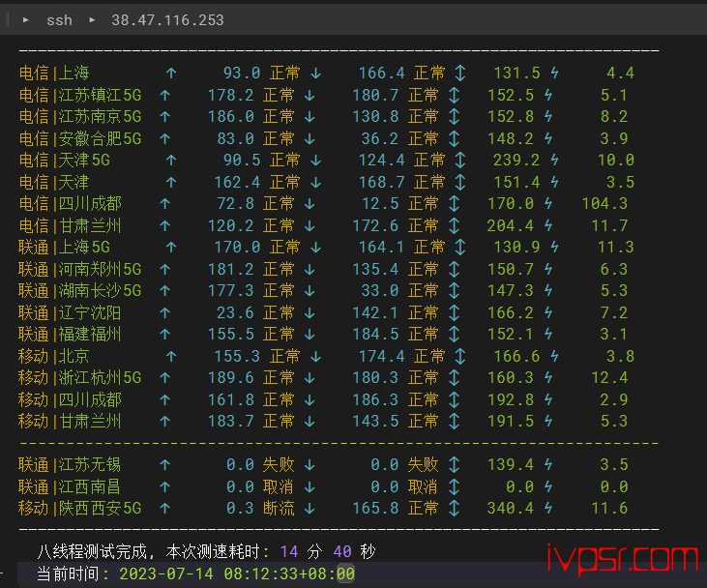
Task: Click the download arrow in 联通|湖南长沙5G row
Action: point(309,291)
